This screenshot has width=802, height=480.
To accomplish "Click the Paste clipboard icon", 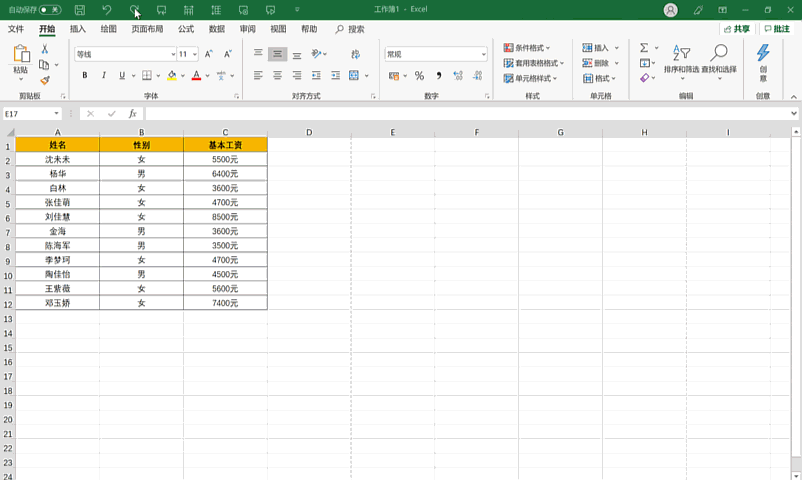I will point(21,53).
